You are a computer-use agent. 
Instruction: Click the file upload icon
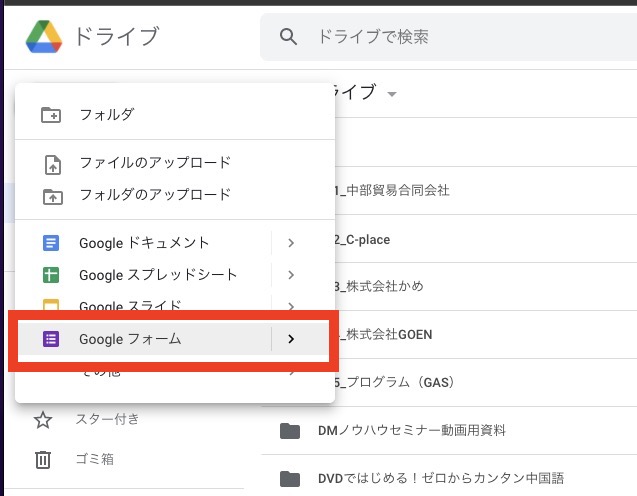coord(51,163)
